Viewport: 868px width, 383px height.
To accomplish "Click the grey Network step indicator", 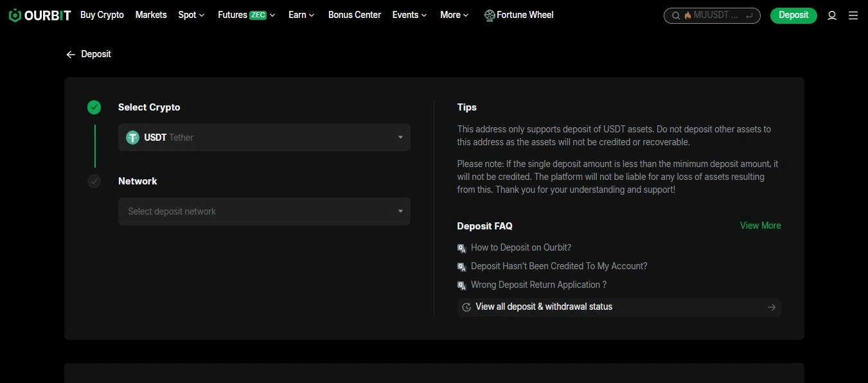I will [x=94, y=182].
